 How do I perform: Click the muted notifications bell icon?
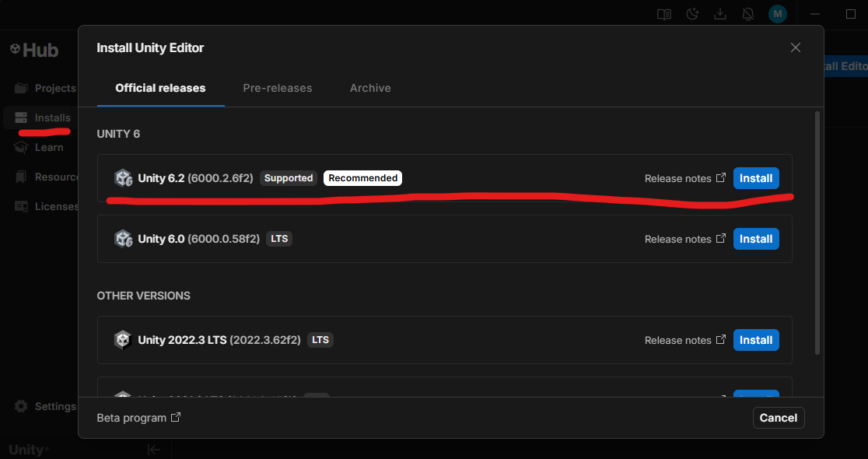point(748,14)
